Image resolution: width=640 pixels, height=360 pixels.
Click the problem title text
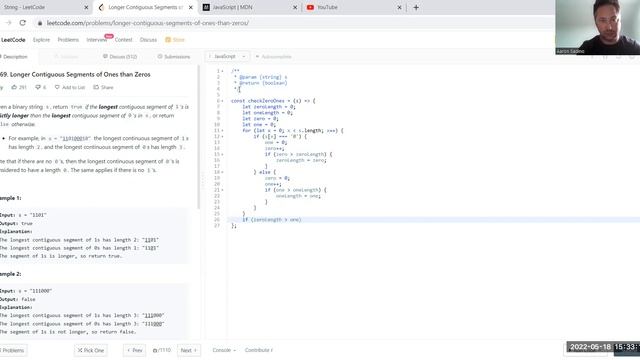[x=76, y=74]
